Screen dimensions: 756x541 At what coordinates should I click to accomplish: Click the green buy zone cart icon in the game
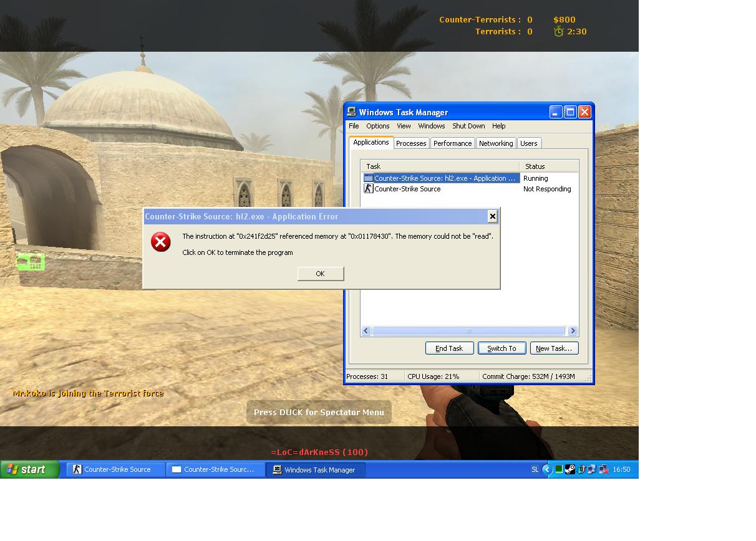point(31,262)
